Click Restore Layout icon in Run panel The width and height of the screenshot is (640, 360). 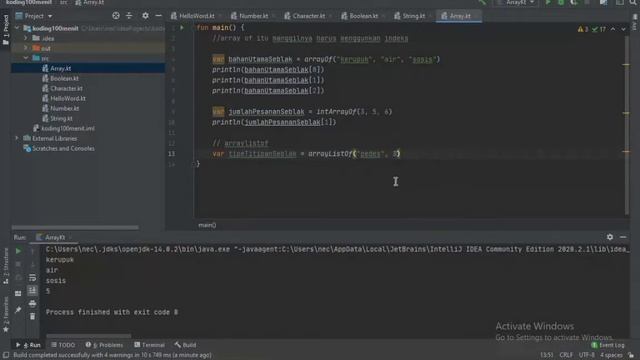18,293
